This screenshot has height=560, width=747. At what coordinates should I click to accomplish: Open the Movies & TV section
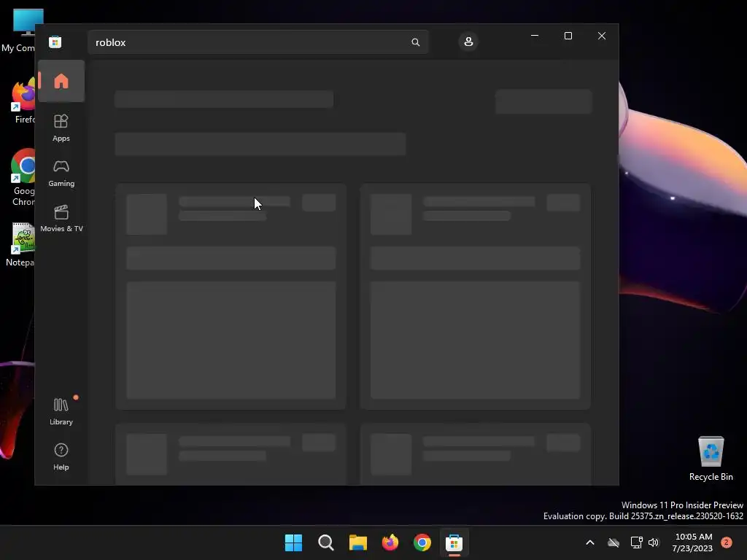(61, 219)
